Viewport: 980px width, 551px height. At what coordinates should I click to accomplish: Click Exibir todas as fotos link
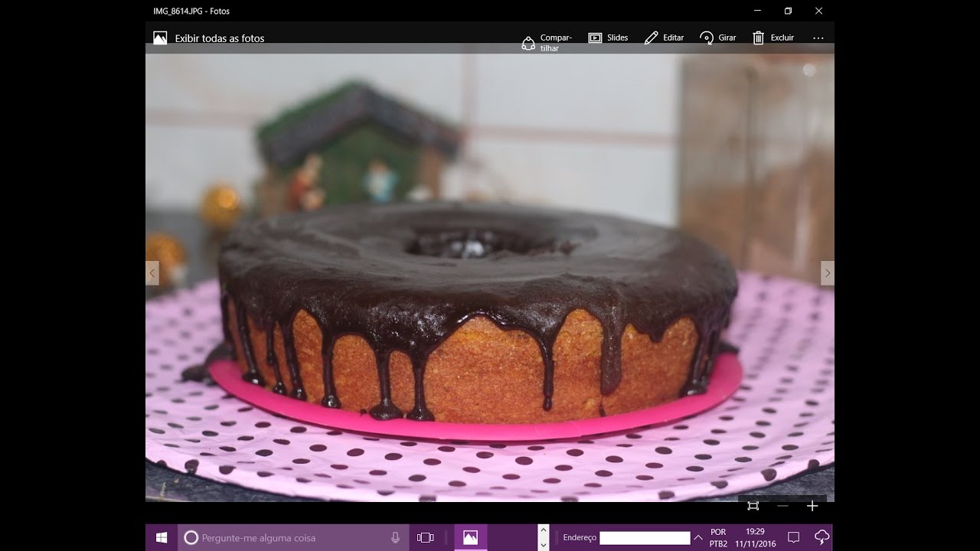219,38
